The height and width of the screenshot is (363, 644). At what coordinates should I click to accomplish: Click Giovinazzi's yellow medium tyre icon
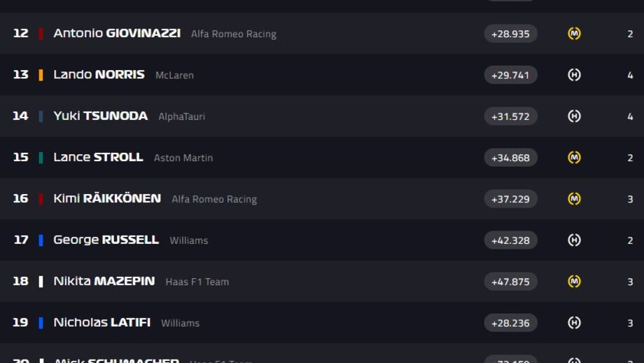tap(574, 34)
